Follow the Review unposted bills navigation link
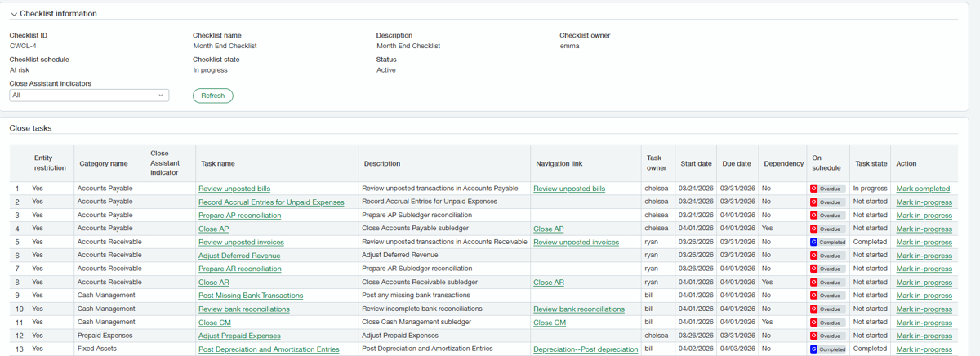Screen dimensions: 980x356 click(x=569, y=189)
